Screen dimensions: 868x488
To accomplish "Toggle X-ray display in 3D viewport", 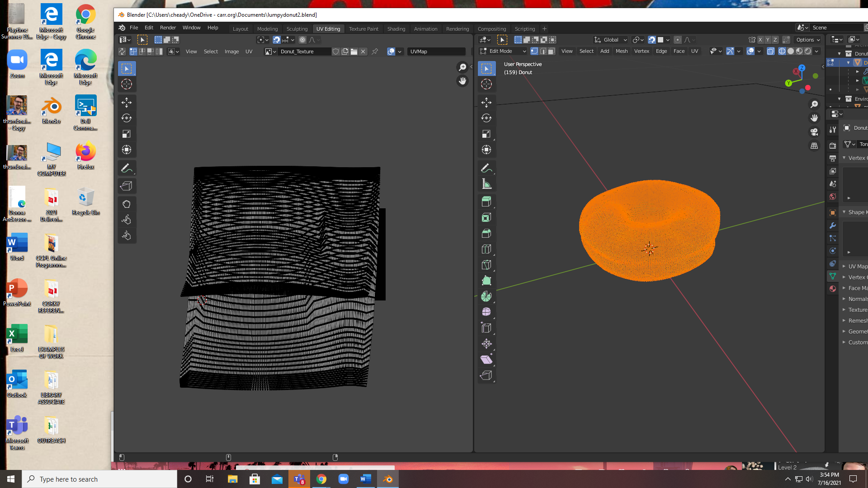I will click(771, 51).
